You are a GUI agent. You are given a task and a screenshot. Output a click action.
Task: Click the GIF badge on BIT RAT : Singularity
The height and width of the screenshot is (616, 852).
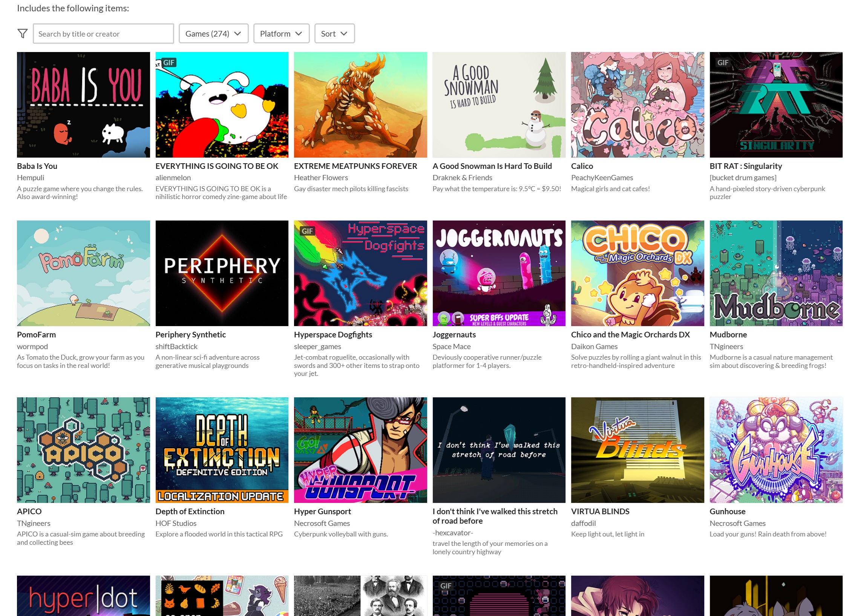(722, 63)
